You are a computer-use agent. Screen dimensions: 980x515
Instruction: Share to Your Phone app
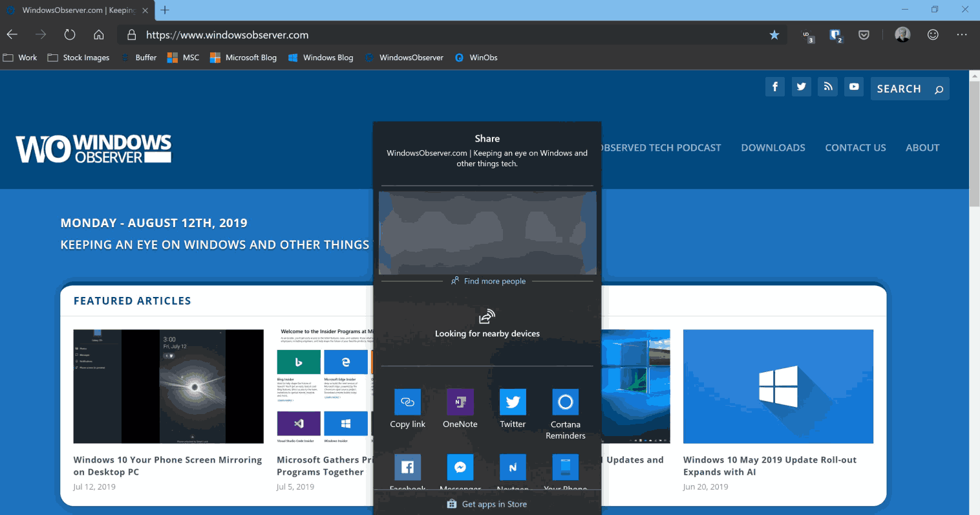pyautogui.click(x=566, y=472)
